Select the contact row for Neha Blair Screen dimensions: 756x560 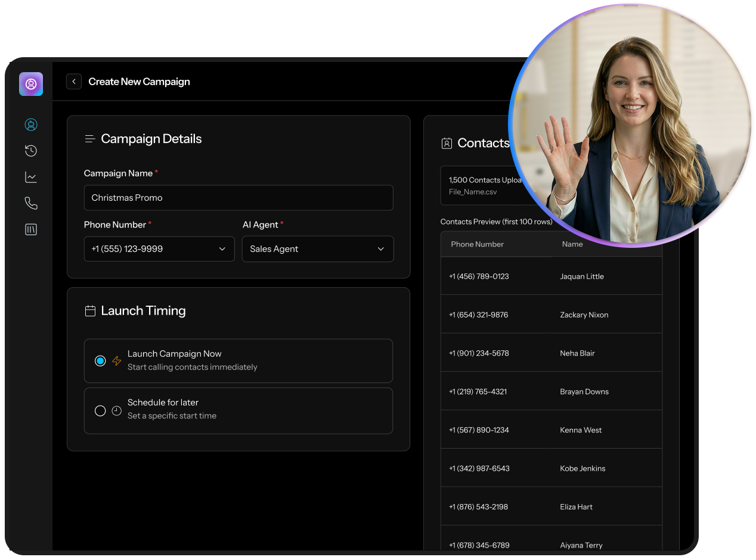click(551, 353)
